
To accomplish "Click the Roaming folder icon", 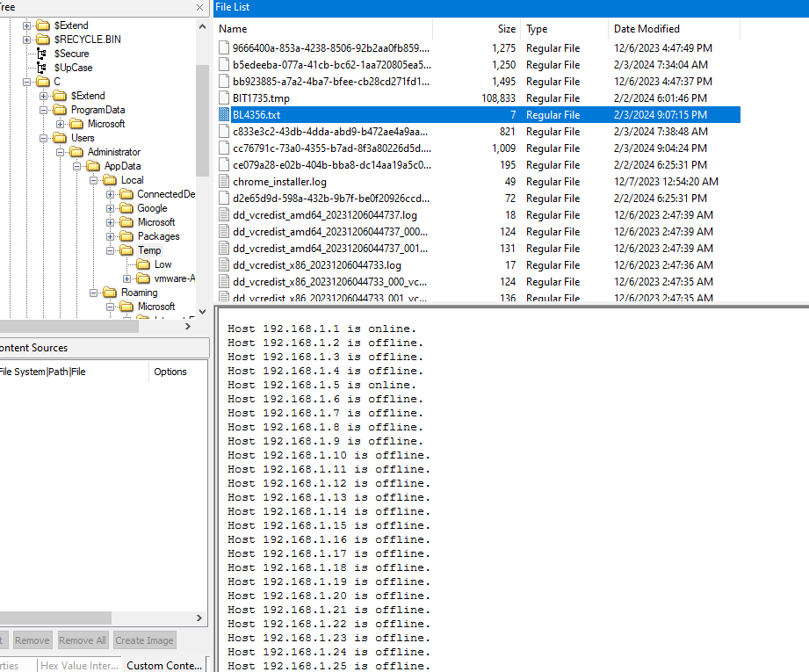I will click(110, 293).
